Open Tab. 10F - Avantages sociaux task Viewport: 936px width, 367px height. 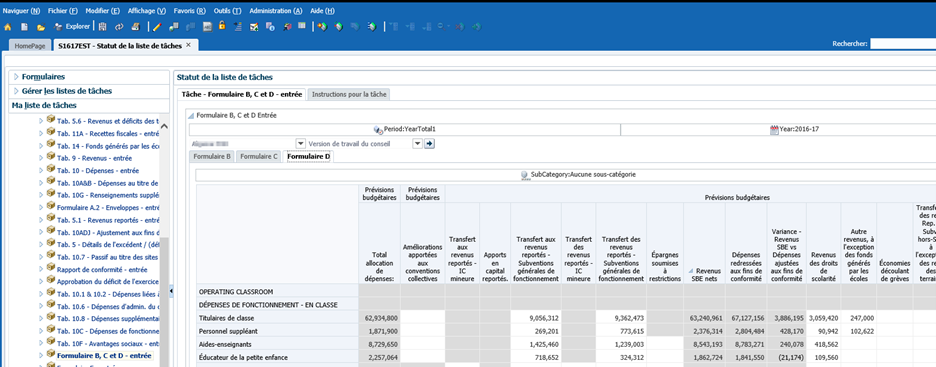coord(108,343)
